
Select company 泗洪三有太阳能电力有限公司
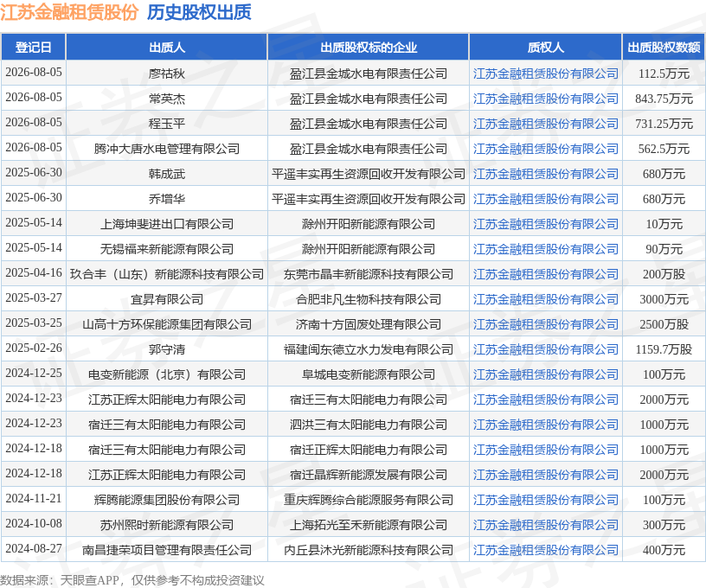369,425
